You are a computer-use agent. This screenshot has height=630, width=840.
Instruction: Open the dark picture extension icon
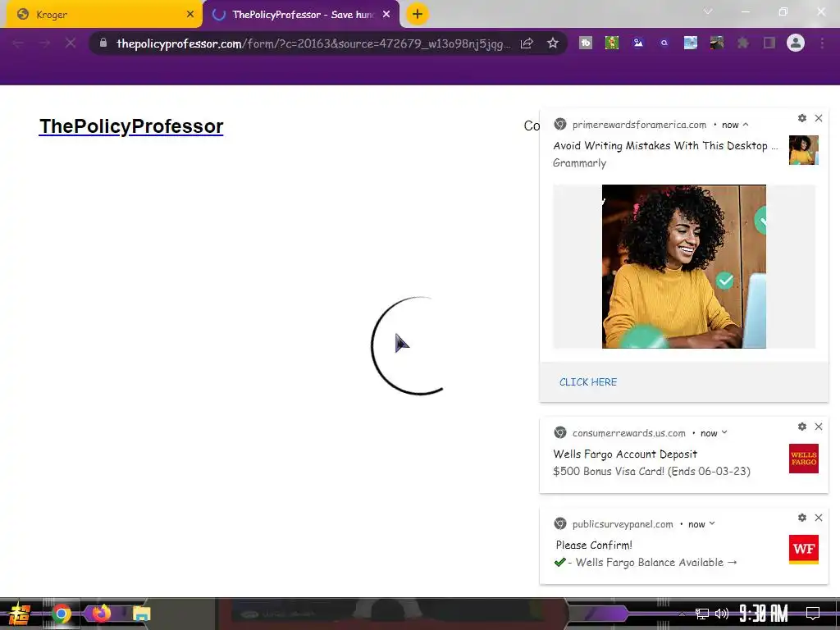[x=717, y=43]
